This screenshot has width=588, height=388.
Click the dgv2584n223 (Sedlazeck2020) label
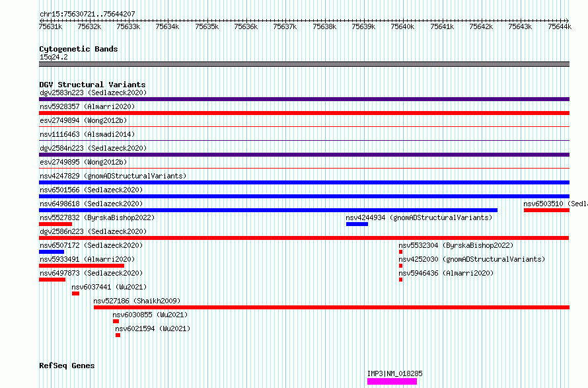coord(93,148)
